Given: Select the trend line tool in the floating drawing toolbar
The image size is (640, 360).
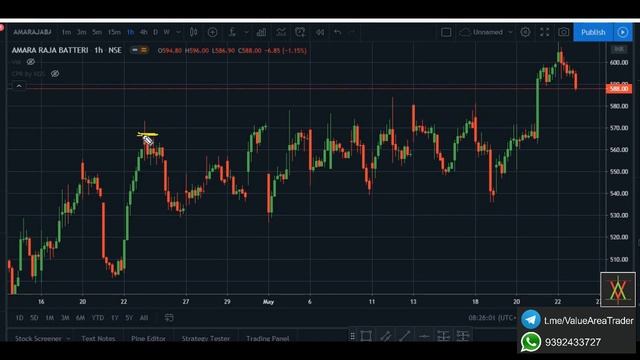Looking at the screenshot, I should pyautogui.click(x=404, y=336).
